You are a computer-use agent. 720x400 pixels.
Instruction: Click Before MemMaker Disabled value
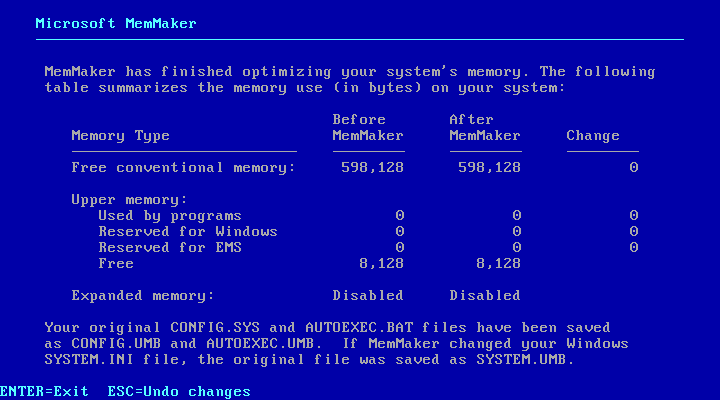click(x=368, y=295)
